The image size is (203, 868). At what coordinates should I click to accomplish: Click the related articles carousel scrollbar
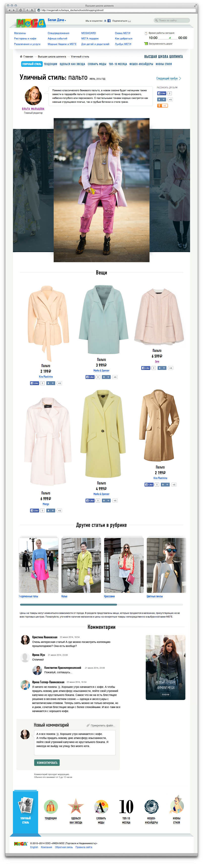coord(101,605)
